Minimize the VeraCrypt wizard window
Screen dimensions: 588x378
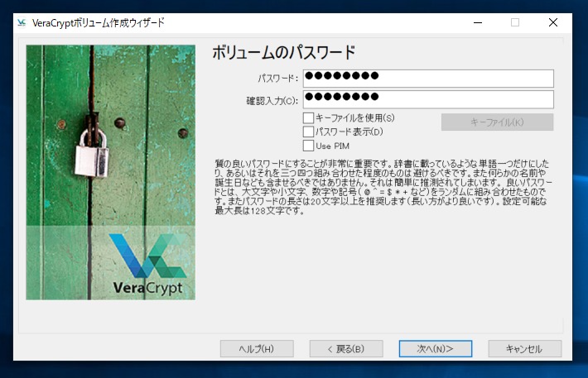[476, 22]
